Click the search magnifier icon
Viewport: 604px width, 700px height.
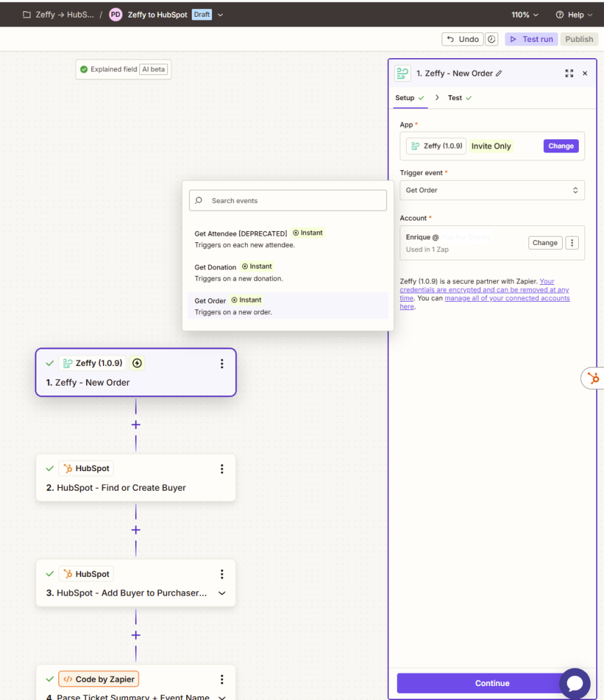[x=199, y=200]
